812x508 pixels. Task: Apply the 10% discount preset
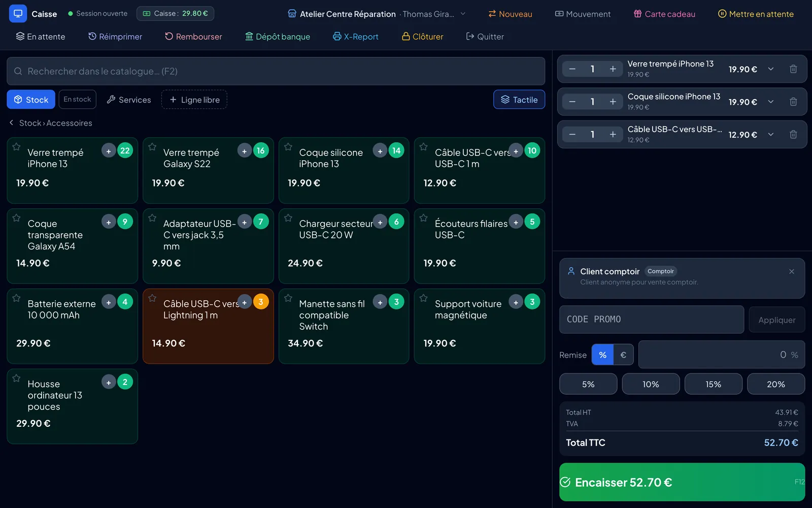(x=651, y=384)
